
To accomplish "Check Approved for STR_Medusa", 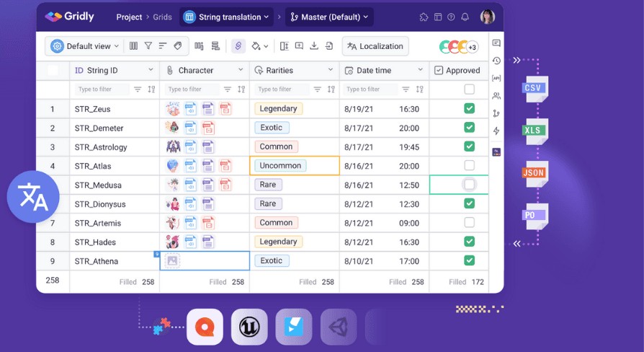I will click(x=469, y=185).
